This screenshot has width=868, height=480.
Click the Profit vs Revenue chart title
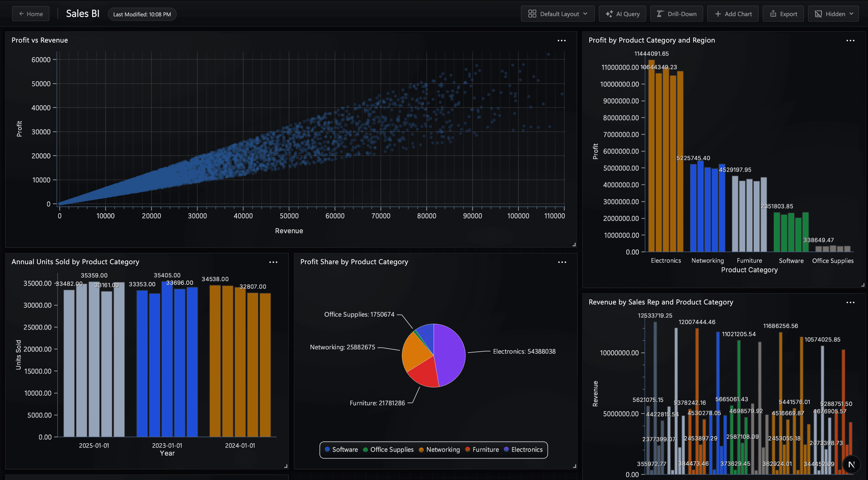[x=39, y=40]
